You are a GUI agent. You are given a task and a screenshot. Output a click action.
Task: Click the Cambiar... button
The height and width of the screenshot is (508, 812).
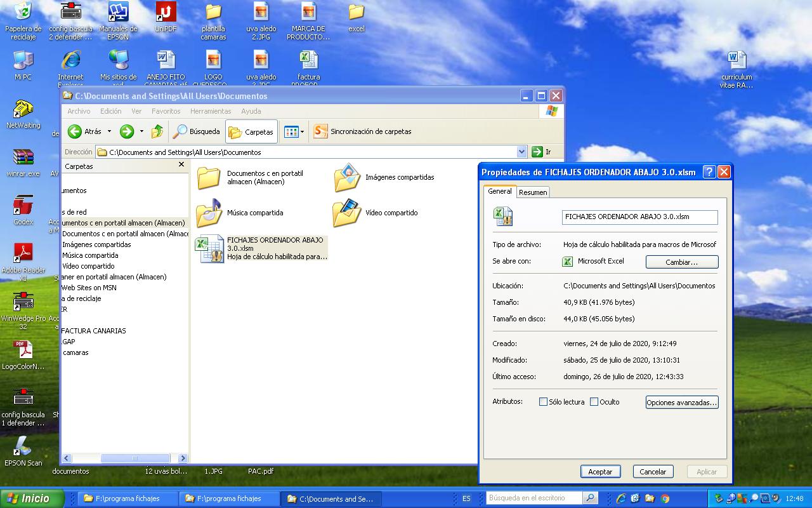tap(682, 262)
